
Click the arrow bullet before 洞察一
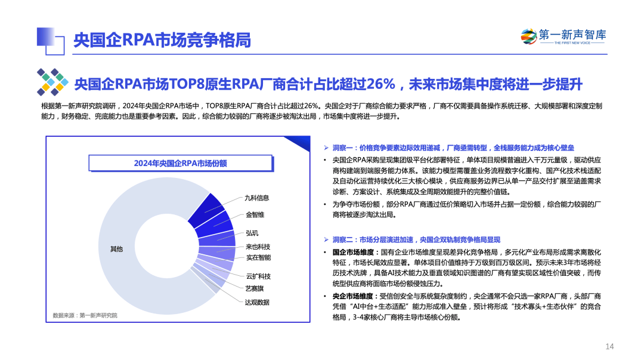coord(326,147)
